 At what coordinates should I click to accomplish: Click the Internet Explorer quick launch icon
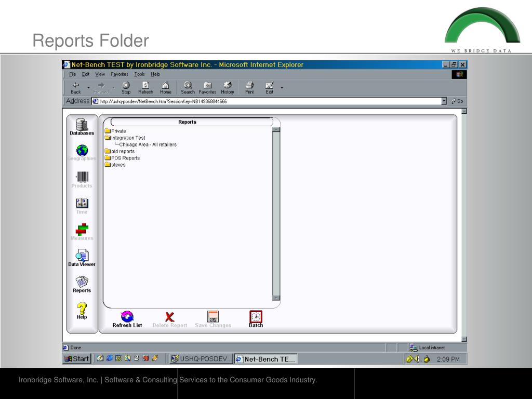(x=109, y=358)
